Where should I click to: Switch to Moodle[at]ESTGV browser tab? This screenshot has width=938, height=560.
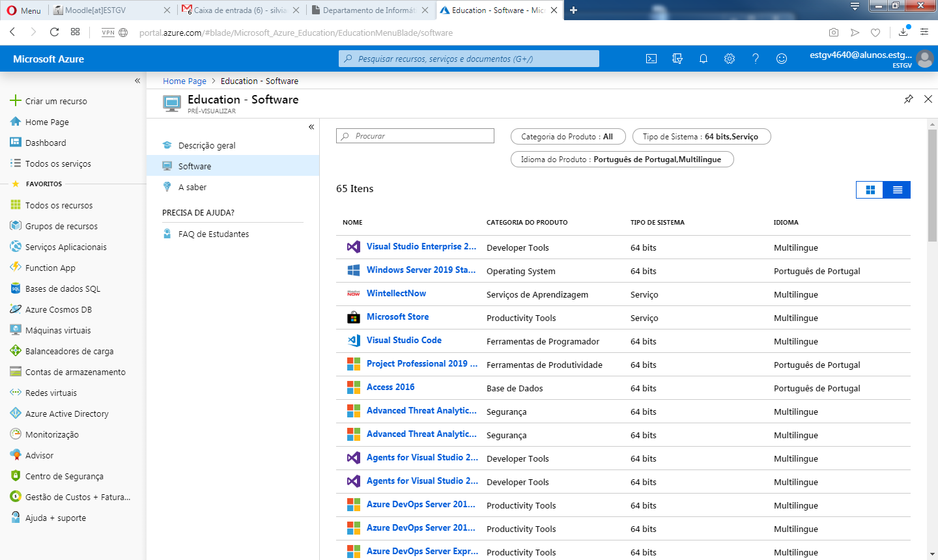(111, 10)
